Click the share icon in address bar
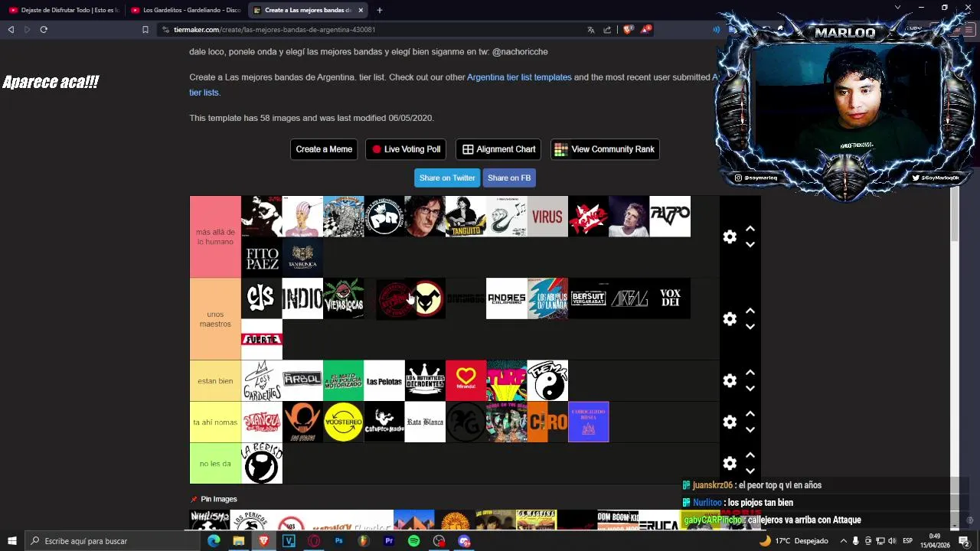Screen dimensions: 980x551 (607, 30)
